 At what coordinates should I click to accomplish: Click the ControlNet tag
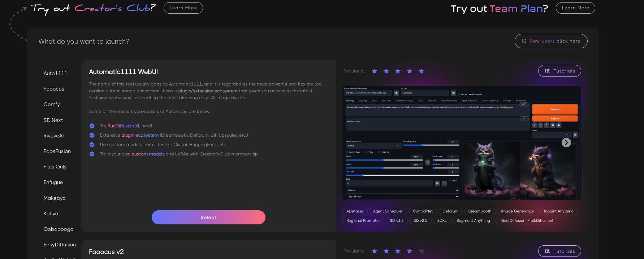pos(423,211)
